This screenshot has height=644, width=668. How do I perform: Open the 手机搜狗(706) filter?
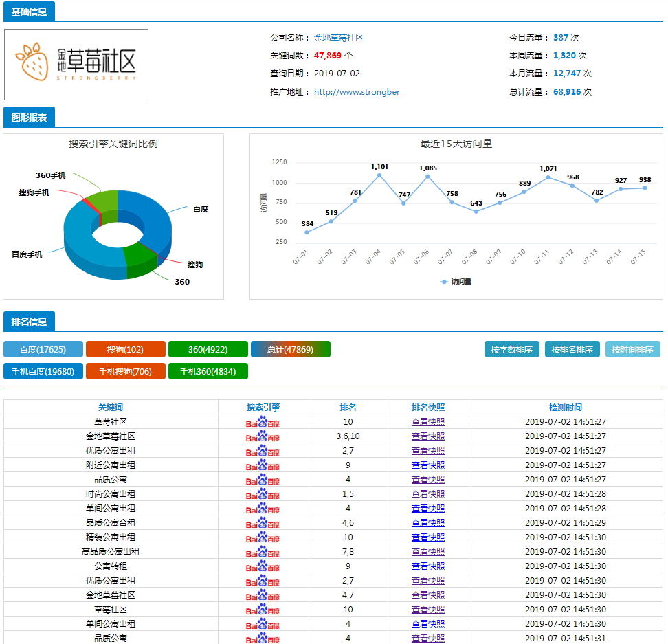[x=126, y=371]
